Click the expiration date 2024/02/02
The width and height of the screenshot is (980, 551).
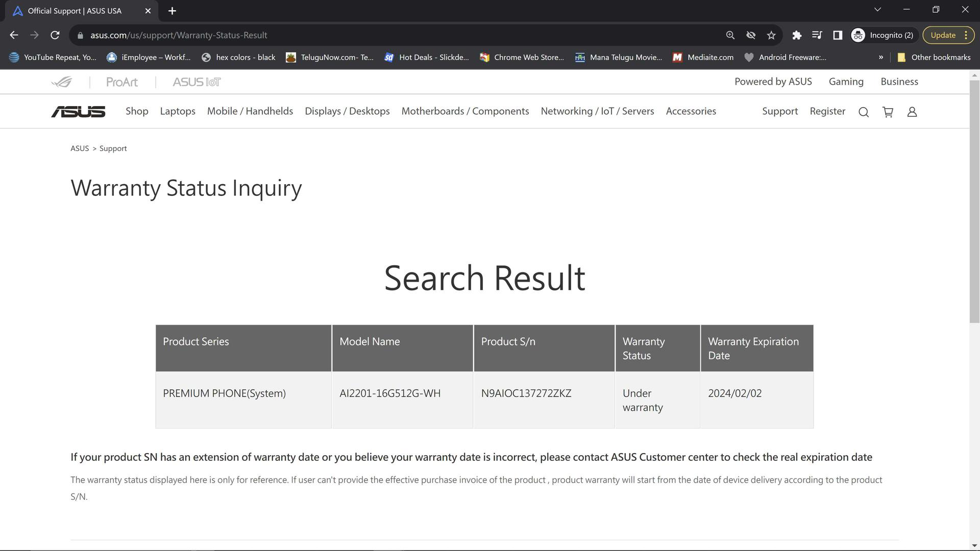(734, 393)
